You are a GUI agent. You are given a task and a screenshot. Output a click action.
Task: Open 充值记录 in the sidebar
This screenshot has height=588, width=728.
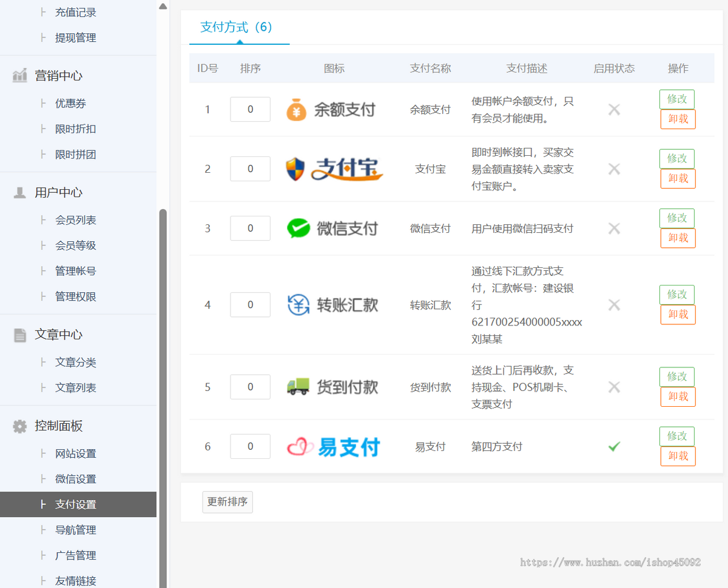[76, 12]
